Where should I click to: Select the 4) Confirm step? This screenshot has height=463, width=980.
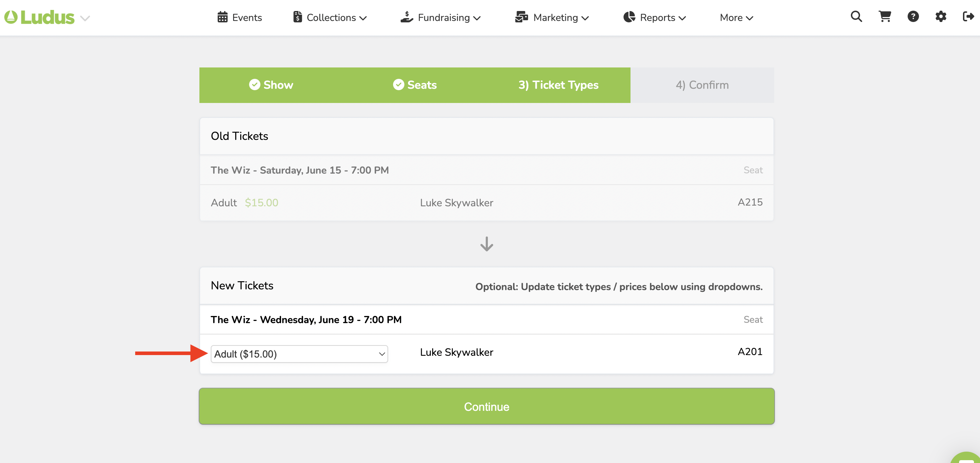point(702,85)
